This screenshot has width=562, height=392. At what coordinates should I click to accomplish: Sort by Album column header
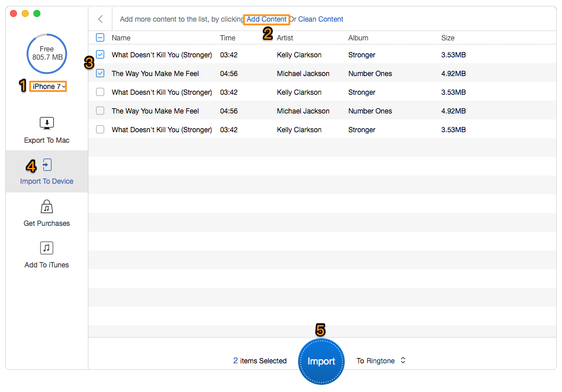[358, 37]
